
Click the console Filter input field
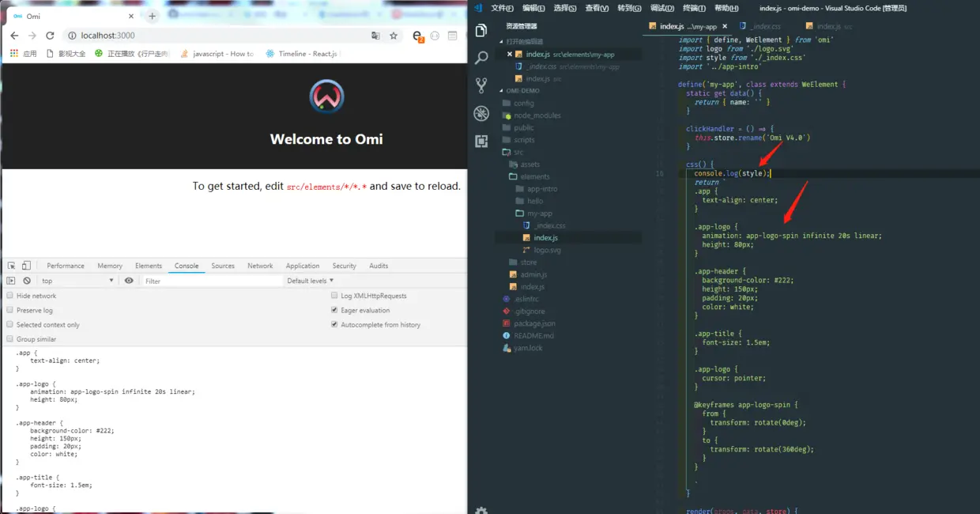click(x=212, y=281)
